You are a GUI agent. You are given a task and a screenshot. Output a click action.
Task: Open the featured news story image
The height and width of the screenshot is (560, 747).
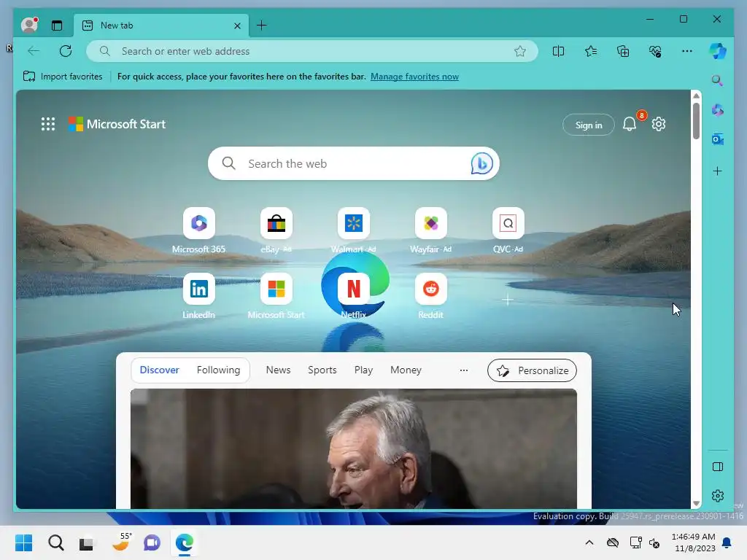click(x=354, y=448)
